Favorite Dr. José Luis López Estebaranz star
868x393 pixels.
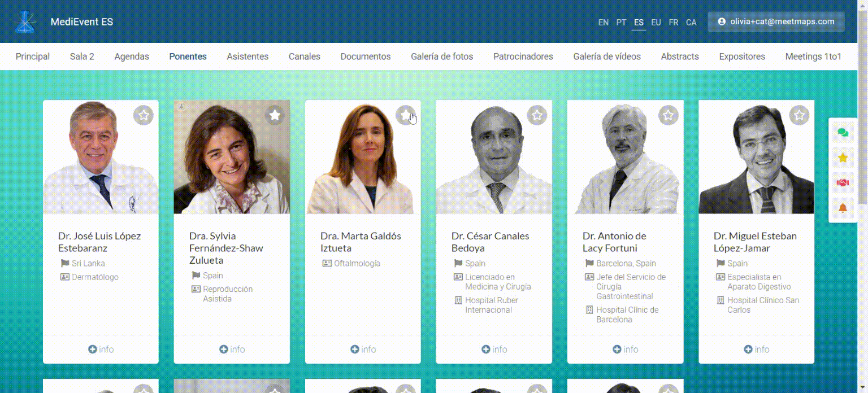(144, 115)
